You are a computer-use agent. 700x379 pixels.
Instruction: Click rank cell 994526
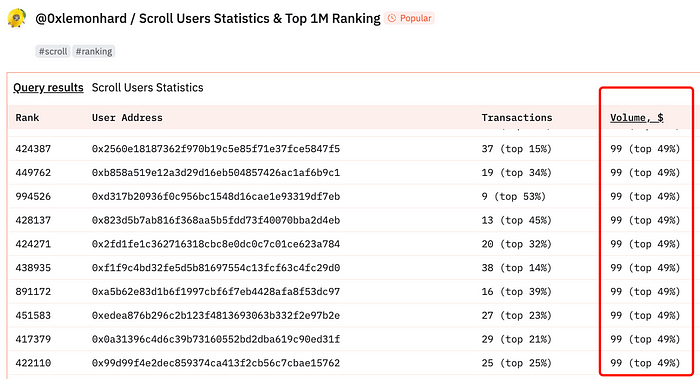point(33,196)
